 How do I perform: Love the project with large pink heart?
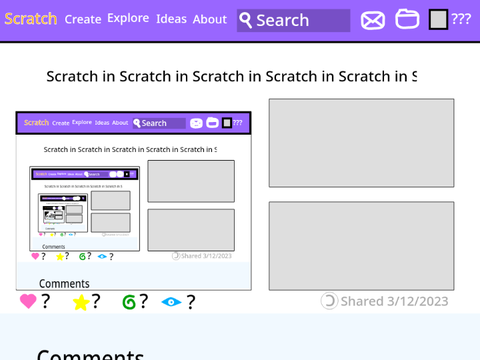tap(28, 301)
